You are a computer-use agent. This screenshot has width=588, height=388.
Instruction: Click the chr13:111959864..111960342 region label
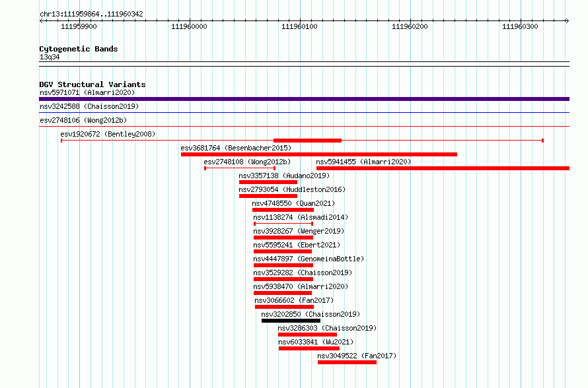[x=91, y=15]
